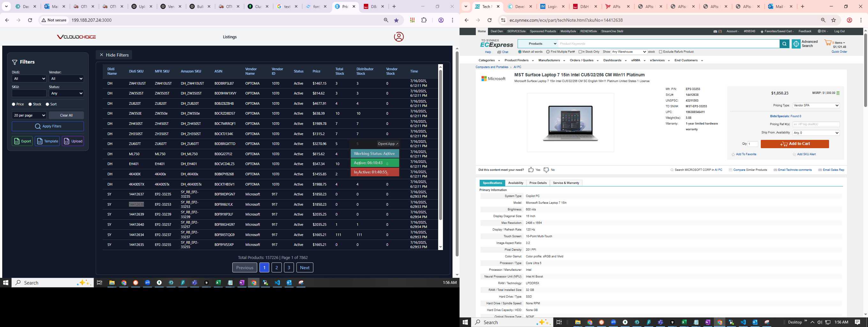Click the thumbs-up Yes icon
The width and height of the screenshot is (868, 327).
(531, 170)
